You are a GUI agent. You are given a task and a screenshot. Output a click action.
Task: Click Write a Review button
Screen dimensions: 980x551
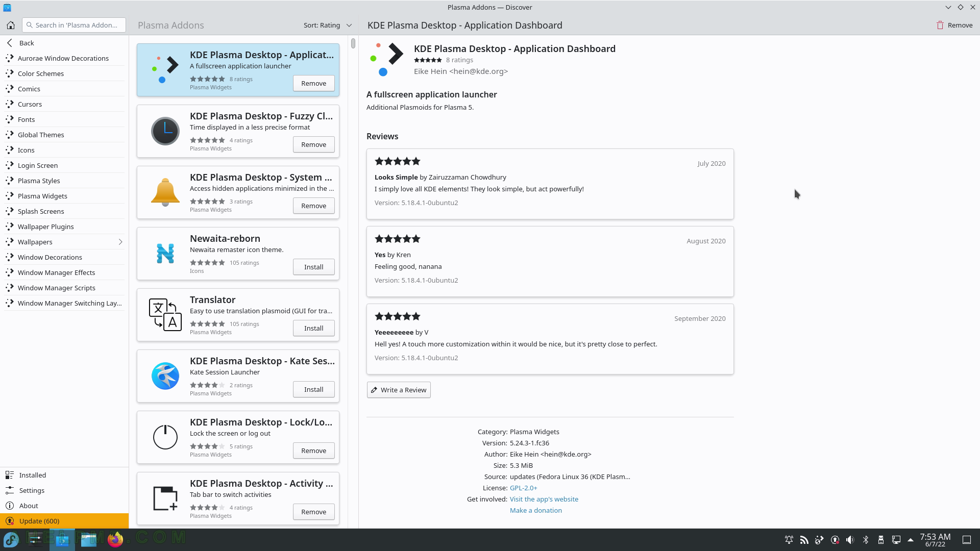tap(399, 390)
